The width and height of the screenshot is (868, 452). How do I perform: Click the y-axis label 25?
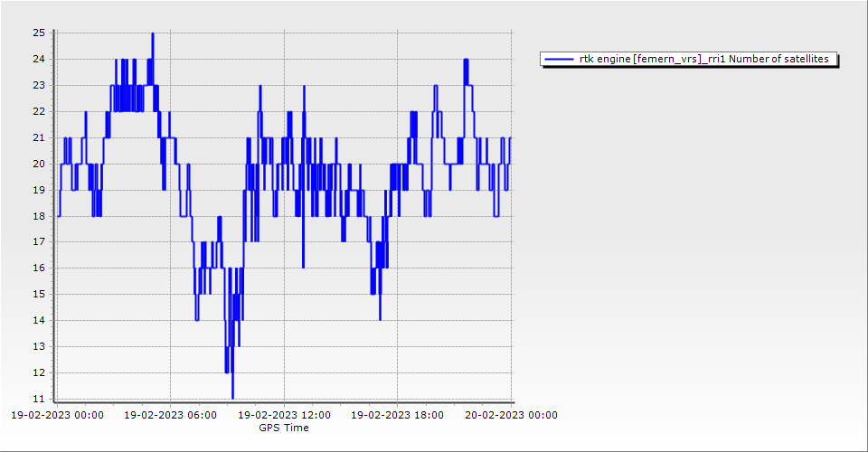[x=39, y=33]
